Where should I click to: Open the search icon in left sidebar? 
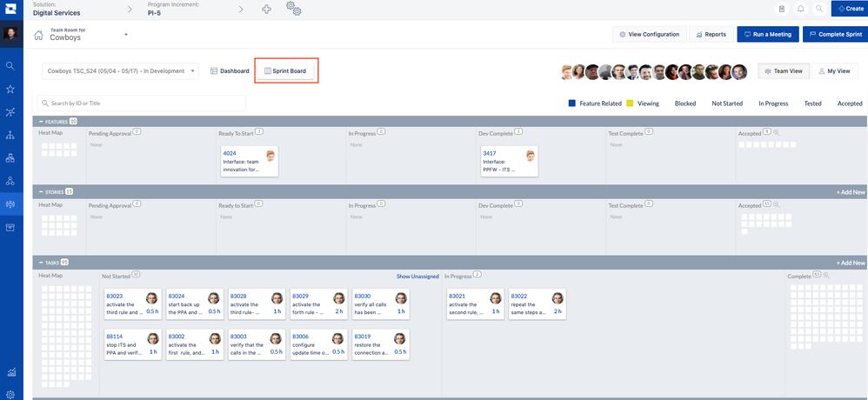[x=10, y=66]
